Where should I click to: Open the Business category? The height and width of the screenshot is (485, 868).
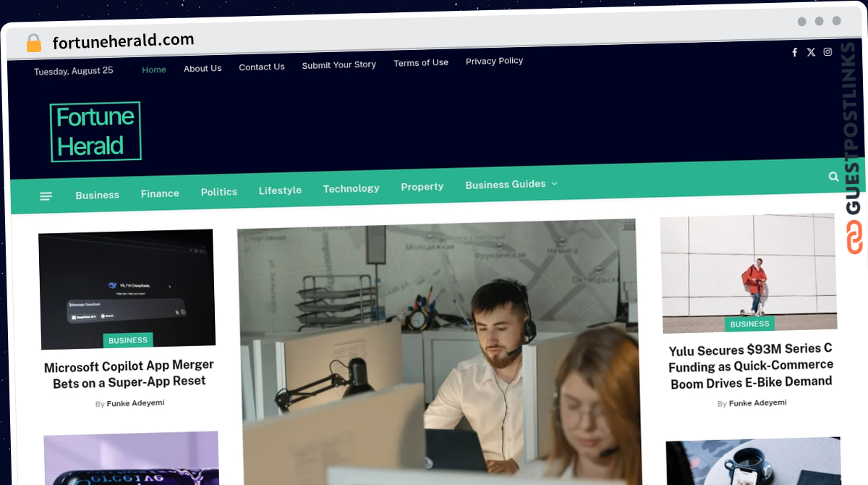pos(97,195)
